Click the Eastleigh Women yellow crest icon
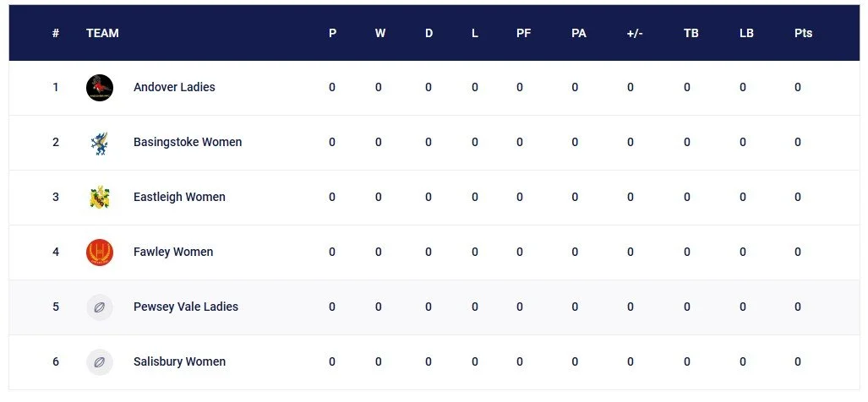 (x=100, y=198)
